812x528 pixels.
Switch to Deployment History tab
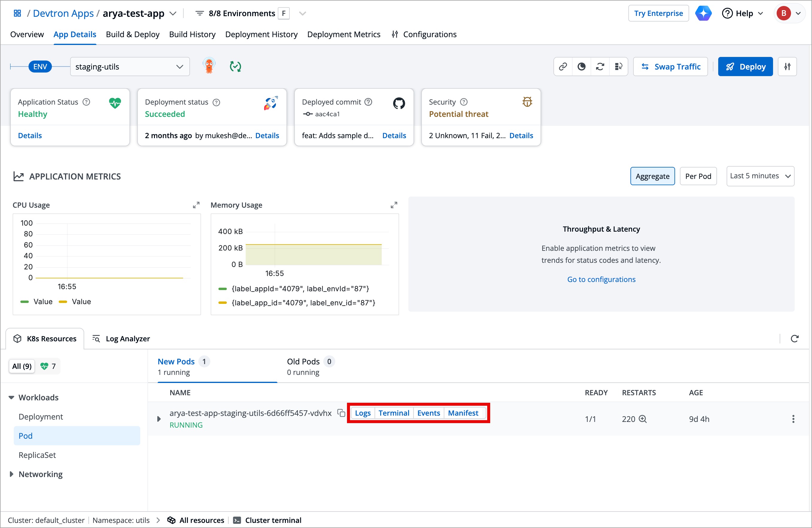coord(261,34)
